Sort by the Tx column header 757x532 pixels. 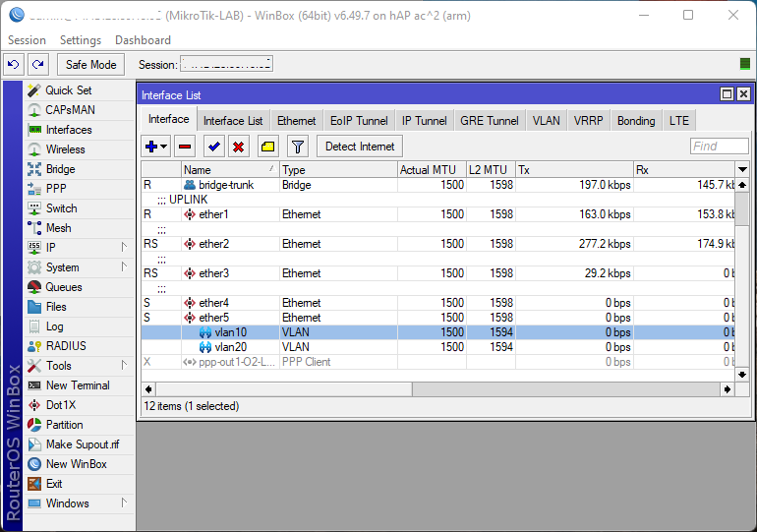coord(574,170)
